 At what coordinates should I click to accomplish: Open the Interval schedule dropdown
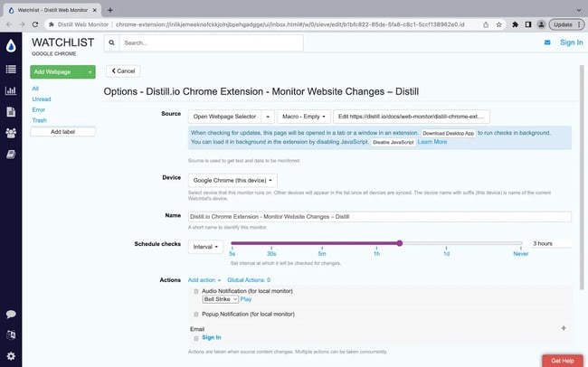[205, 247]
